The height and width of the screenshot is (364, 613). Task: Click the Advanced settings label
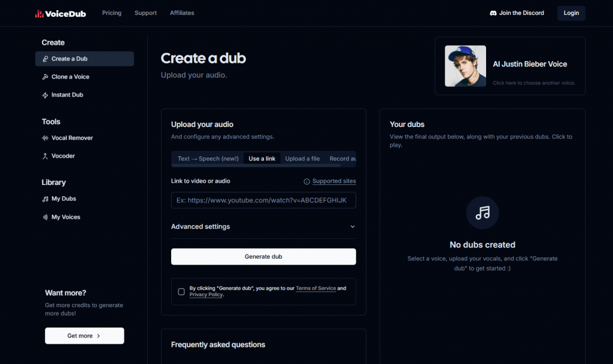(x=201, y=227)
